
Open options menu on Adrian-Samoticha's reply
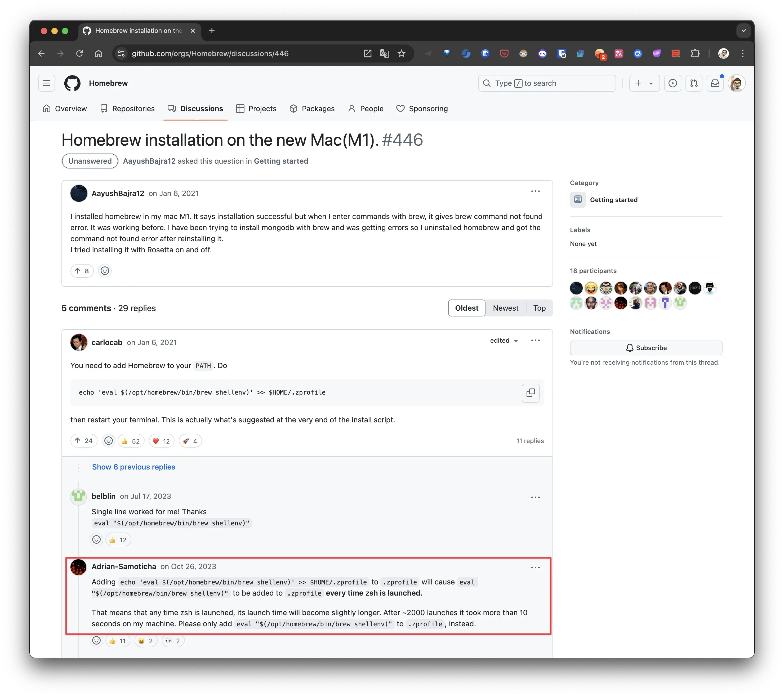(535, 568)
